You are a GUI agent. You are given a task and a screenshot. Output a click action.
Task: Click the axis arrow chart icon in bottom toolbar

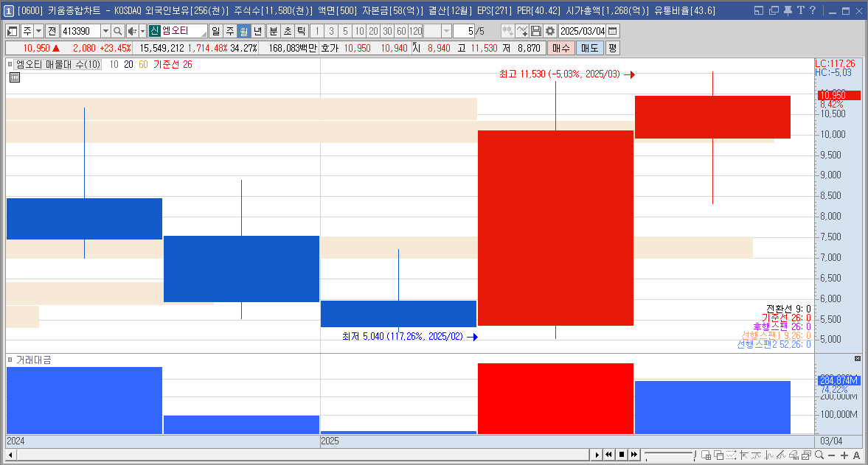(x=744, y=455)
